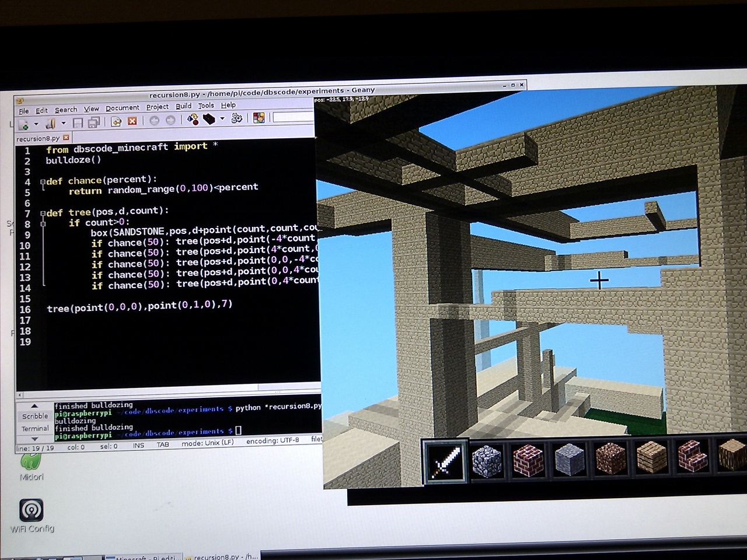
Task: Switch to the Scribble message tab
Action: click(35, 416)
